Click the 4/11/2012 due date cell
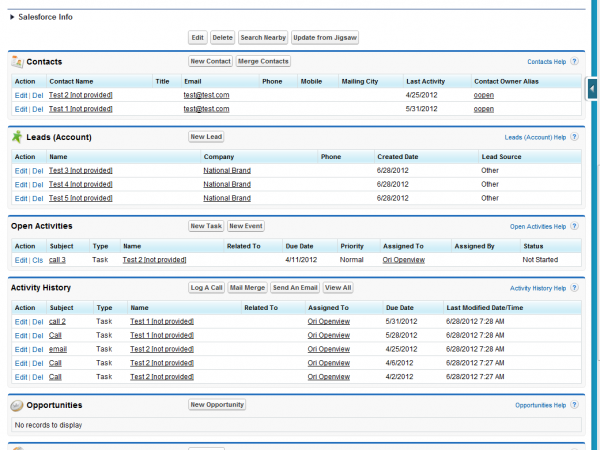This screenshot has width=600, height=450. click(x=301, y=260)
